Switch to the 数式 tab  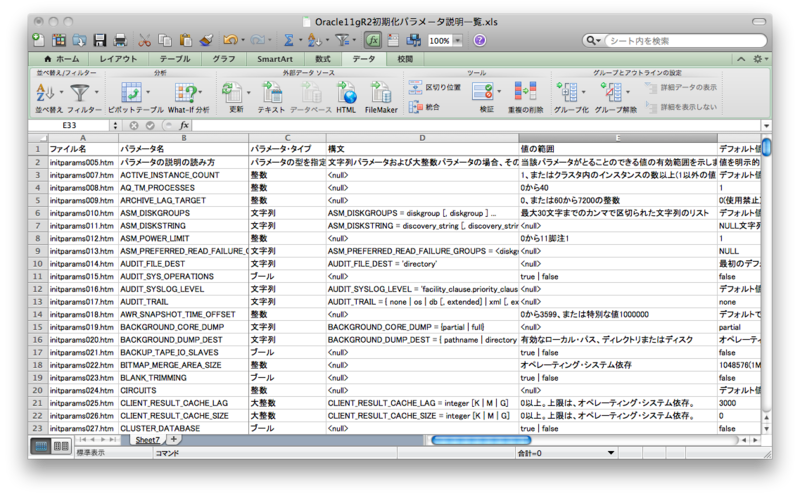[x=322, y=59]
